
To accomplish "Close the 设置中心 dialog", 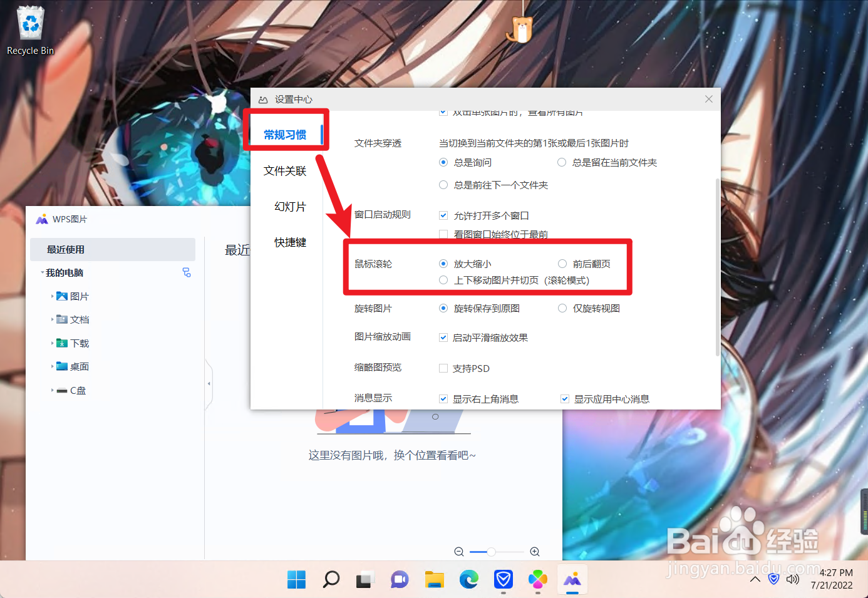I will click(x=709, y=99).
